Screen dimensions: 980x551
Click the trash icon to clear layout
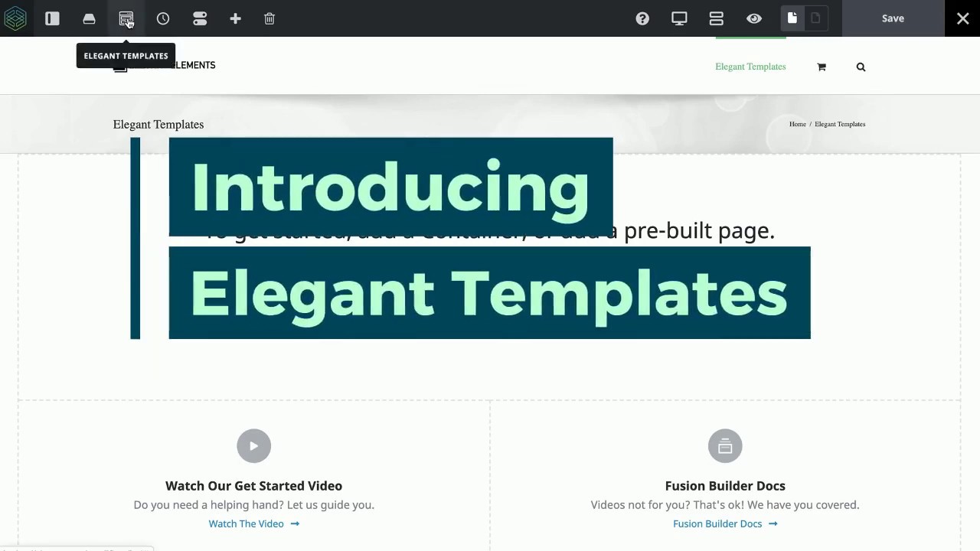[x=269, y=18]
